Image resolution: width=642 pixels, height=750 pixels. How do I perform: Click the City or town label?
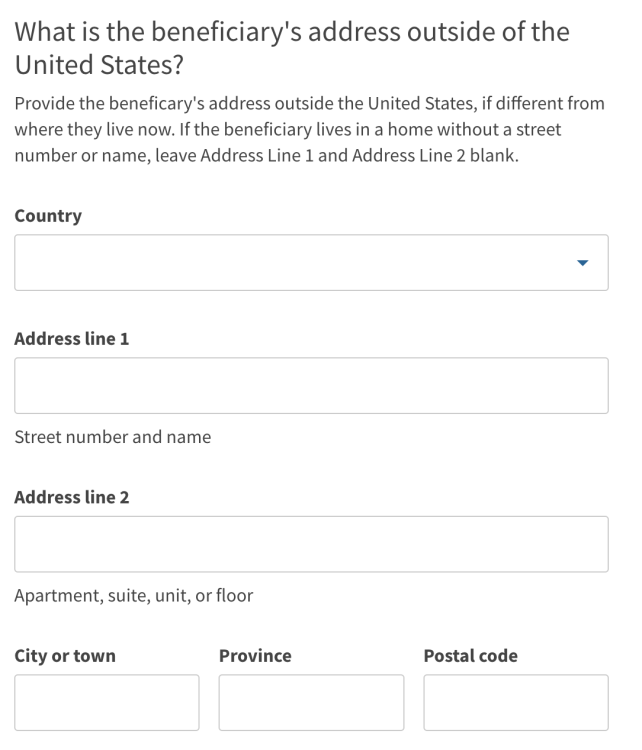tap(65, 656)
